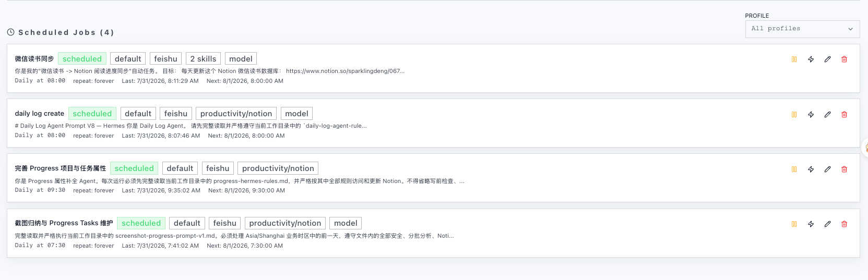The width and height of the screenshot is (868, 280).
Task: Click the model tag on 微信读书同步
Action: pyautogui.click(x=241, y=59)
